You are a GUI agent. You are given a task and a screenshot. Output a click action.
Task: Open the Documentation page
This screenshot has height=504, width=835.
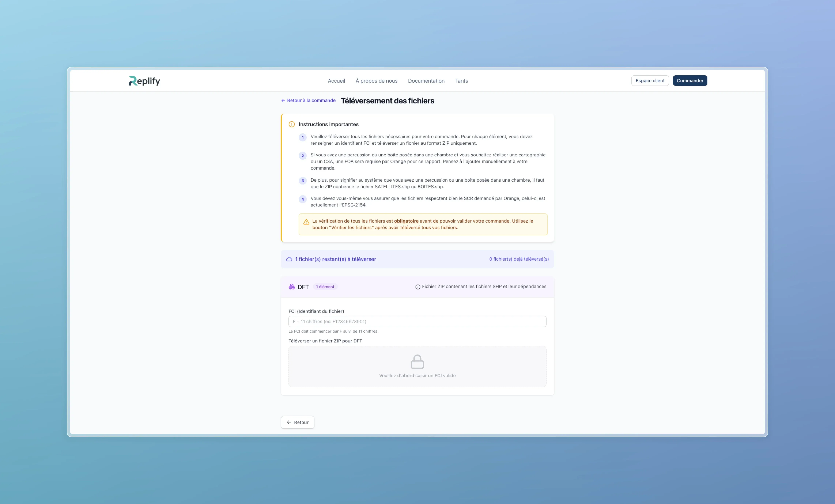426,81
